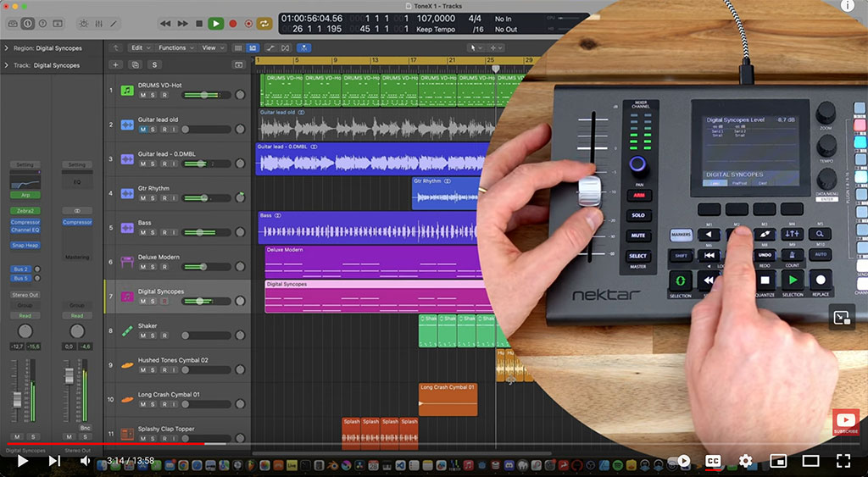Click the Bus 2 send slot
The width and height of the screenshot is (868, 477).
tap(21, 269)
